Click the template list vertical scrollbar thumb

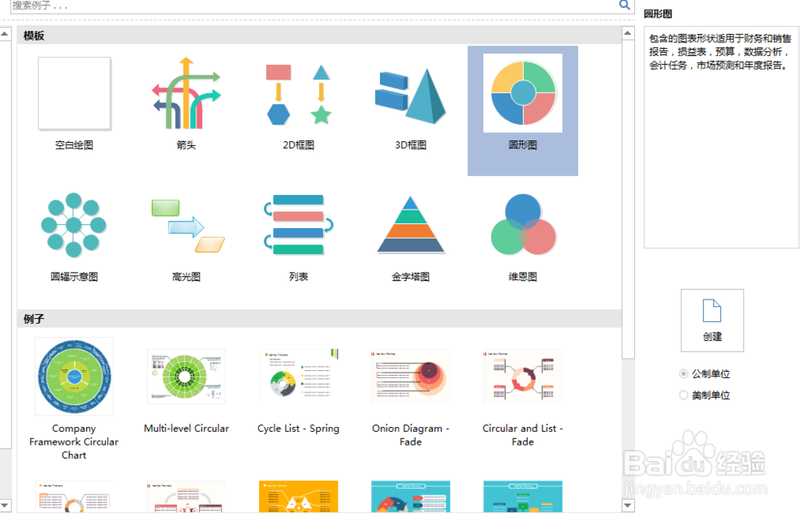click(628, 199)
